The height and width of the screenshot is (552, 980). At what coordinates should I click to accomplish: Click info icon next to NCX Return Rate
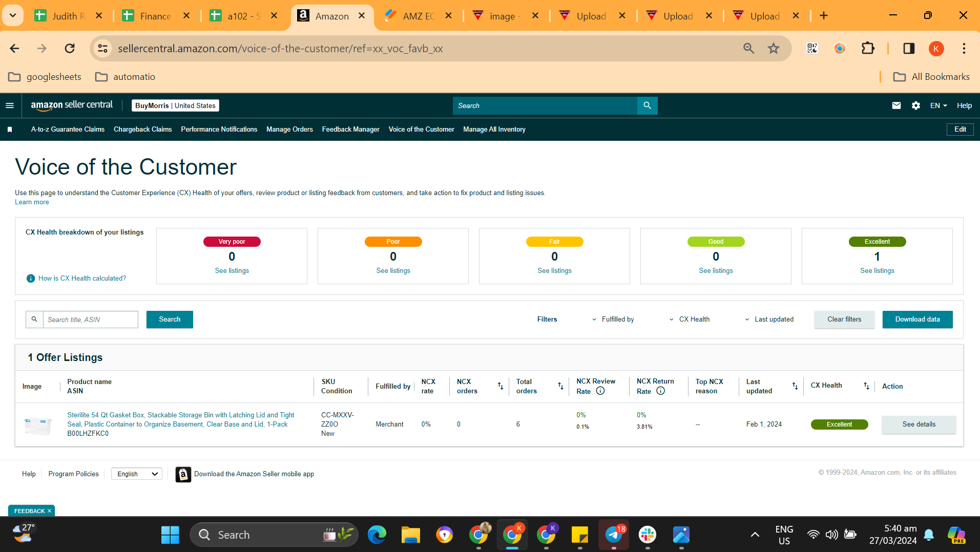(660, 391)
